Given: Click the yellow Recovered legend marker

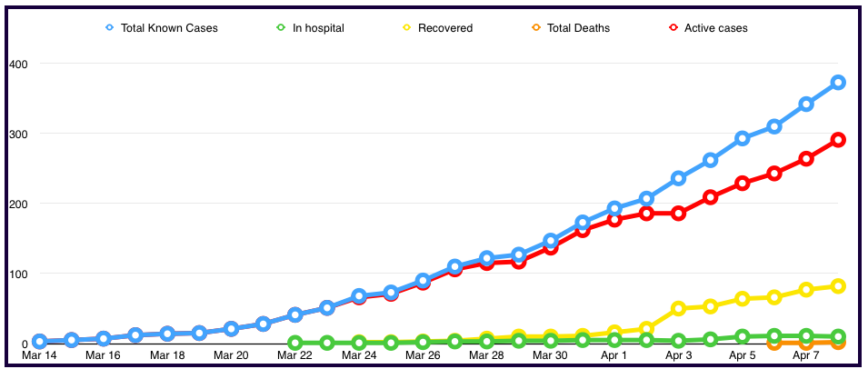Looking at the screenshot, I should click(x=407, y=28).
